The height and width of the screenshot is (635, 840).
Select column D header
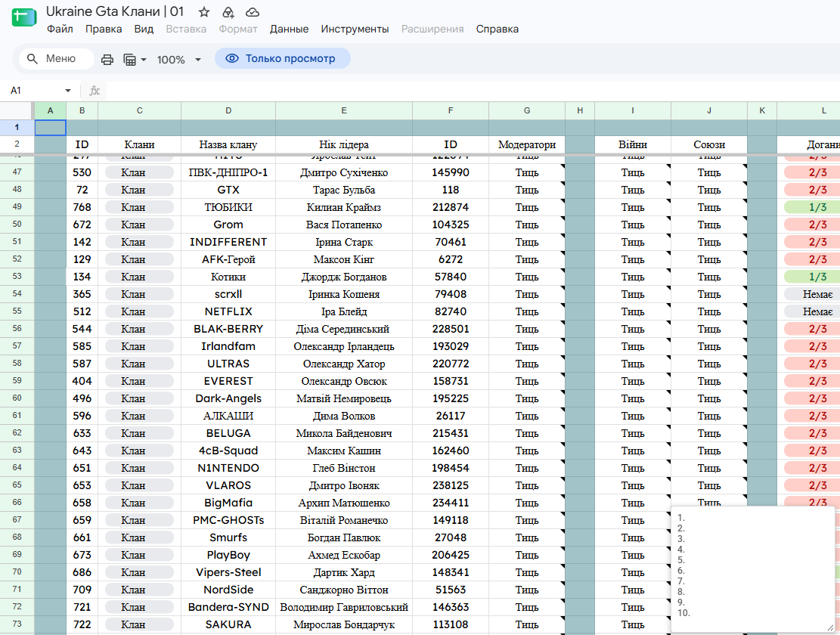(x=228, y=110)
